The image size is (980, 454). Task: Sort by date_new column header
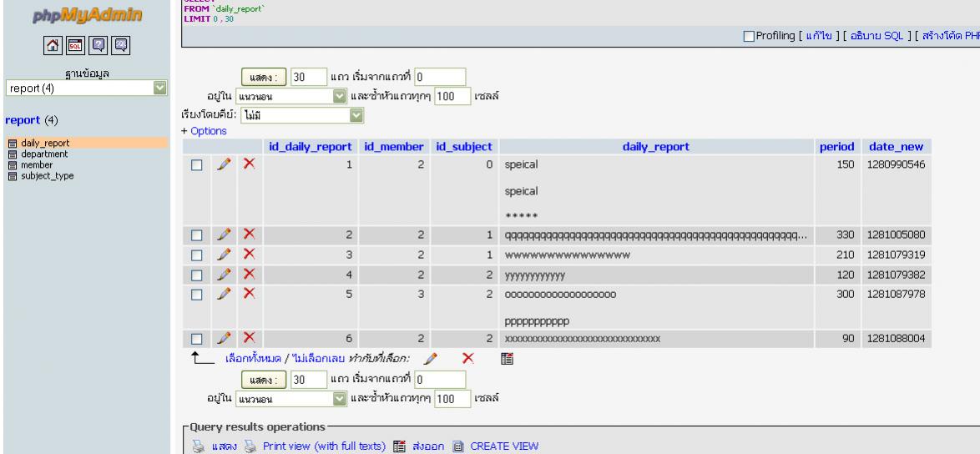[897, 147]
